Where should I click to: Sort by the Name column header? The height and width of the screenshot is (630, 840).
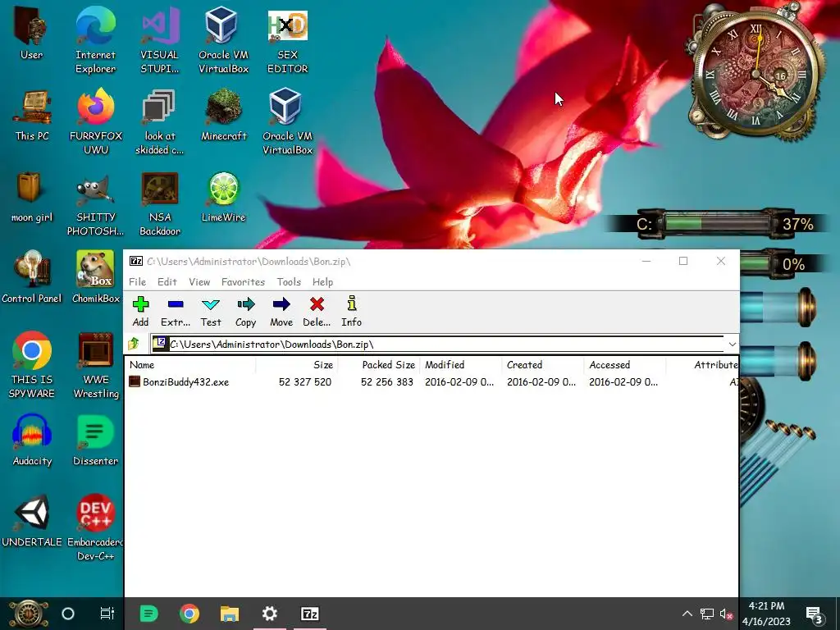(x=190, y=365)
